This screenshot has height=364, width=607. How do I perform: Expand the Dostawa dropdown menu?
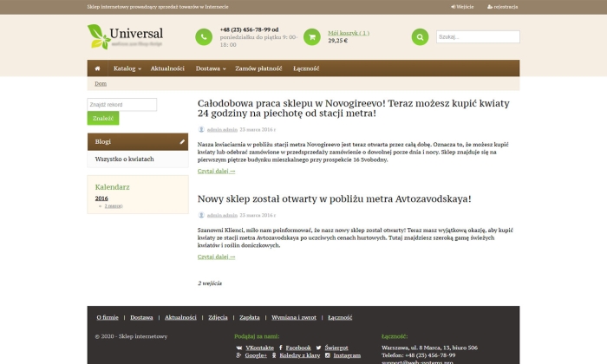click(211, 68)
